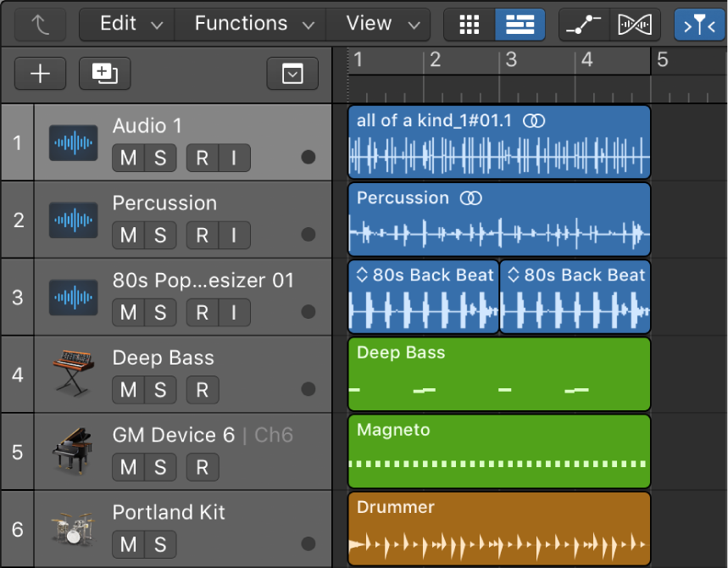
Task: Select the orange Drummer region
Action: coord(499,528)
